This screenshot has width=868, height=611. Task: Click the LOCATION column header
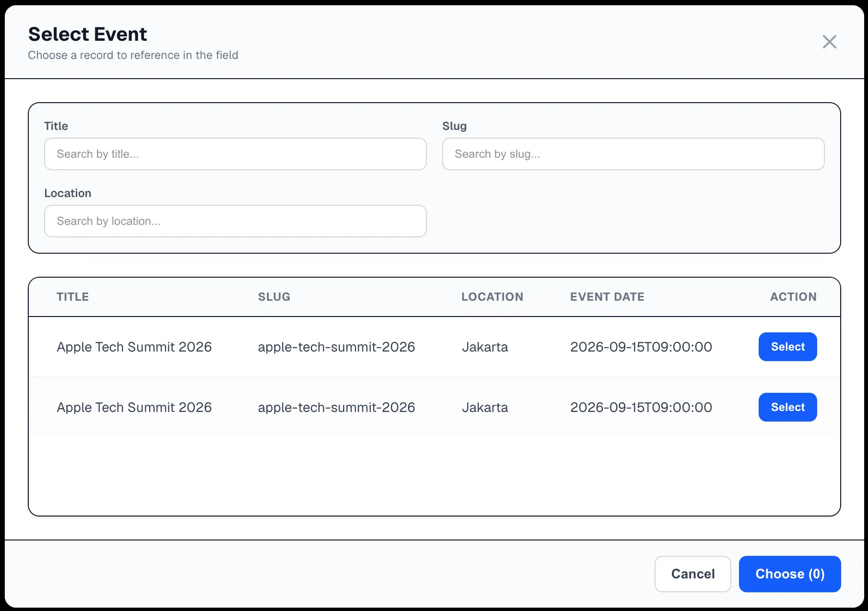click(x=493, y=297)
